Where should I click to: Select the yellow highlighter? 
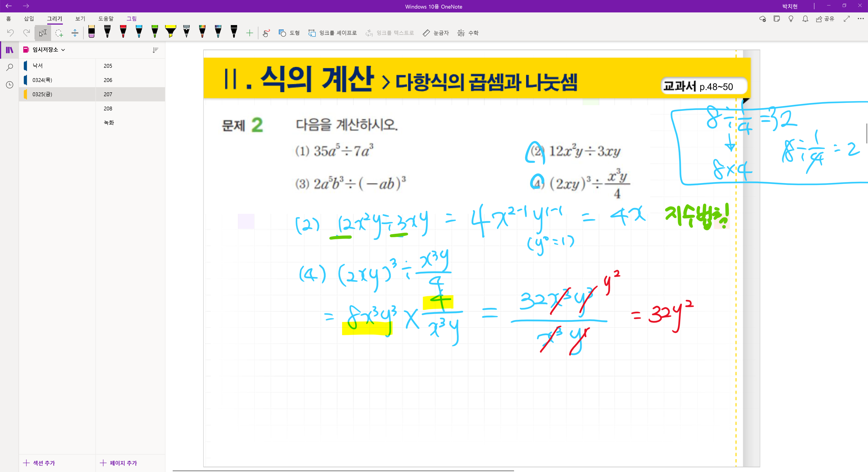pos(170,31)
